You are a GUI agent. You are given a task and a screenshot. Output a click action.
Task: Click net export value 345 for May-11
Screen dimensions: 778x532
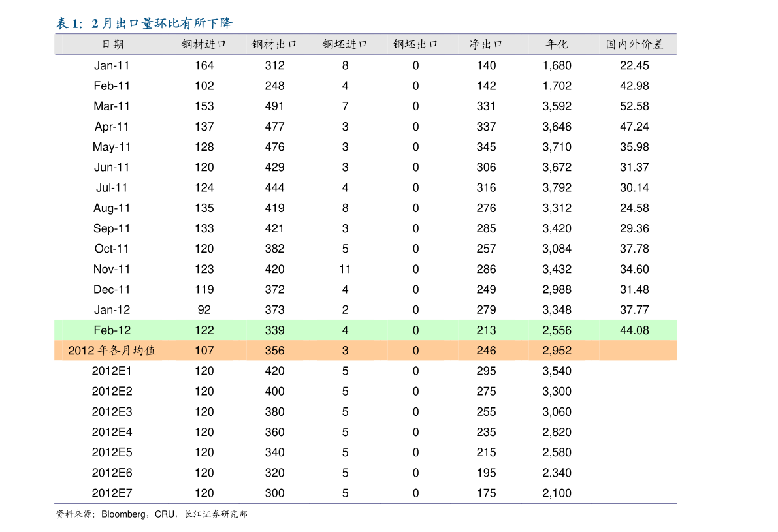pos(486,148)
